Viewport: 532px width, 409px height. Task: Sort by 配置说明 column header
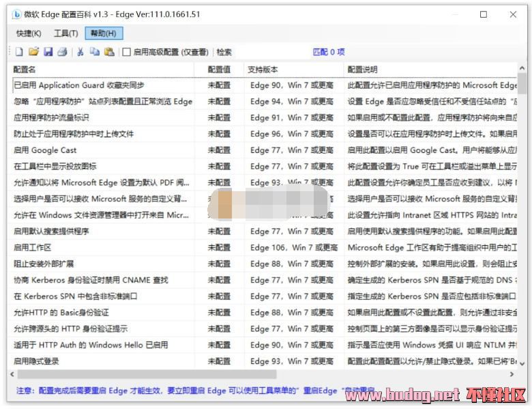click(x=431, y=70)
